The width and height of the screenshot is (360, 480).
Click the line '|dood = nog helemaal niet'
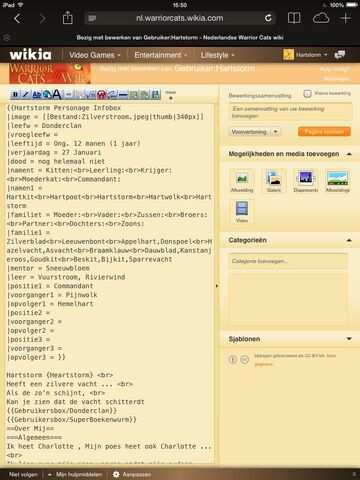click(56, 161)
